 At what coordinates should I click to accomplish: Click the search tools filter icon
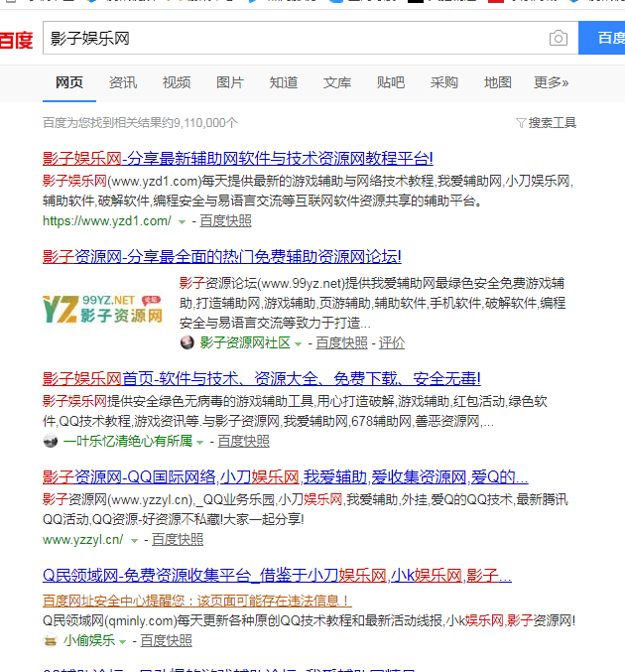[x=521, y=123]
